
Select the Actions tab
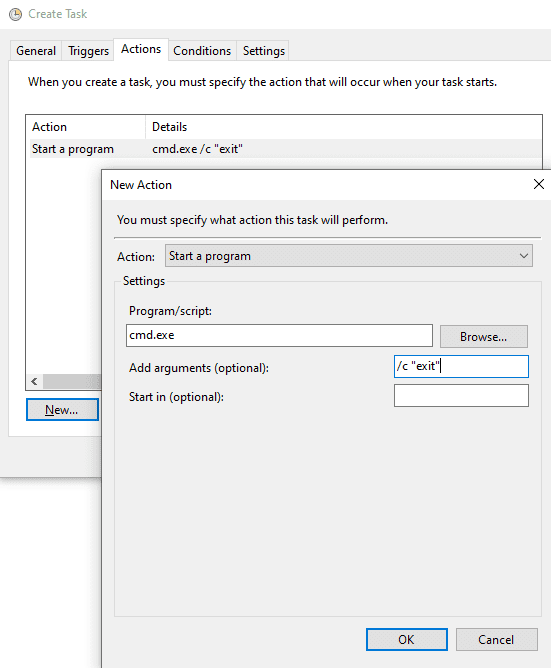[141, 49]
